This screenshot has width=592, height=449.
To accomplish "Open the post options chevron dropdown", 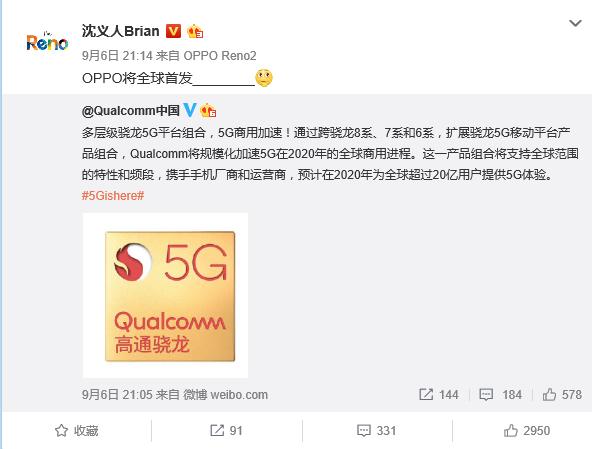I will coord(575,23).
